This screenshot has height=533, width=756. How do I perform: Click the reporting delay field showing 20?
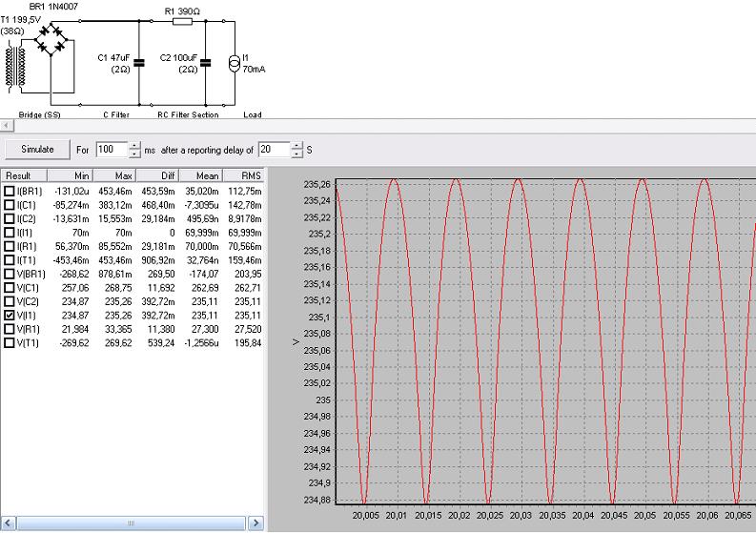point(274,150)
